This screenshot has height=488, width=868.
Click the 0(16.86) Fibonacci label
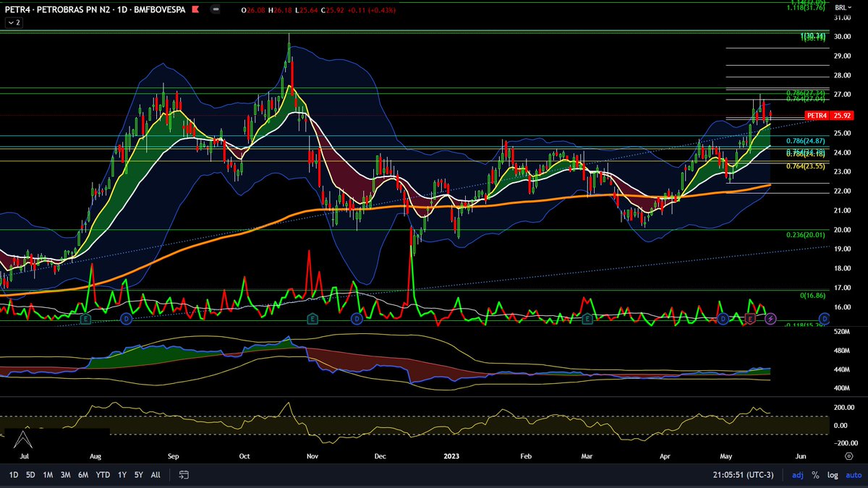pos(812,296)
